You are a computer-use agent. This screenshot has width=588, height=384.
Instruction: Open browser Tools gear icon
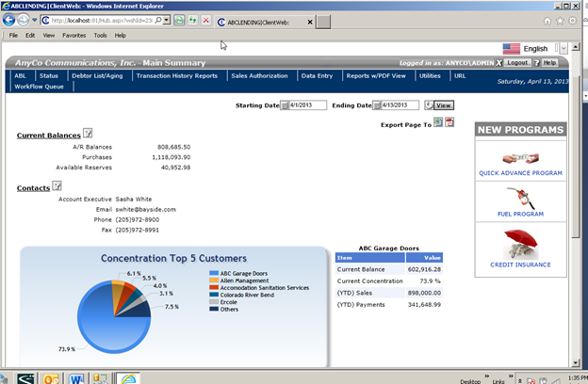point(572,21)
